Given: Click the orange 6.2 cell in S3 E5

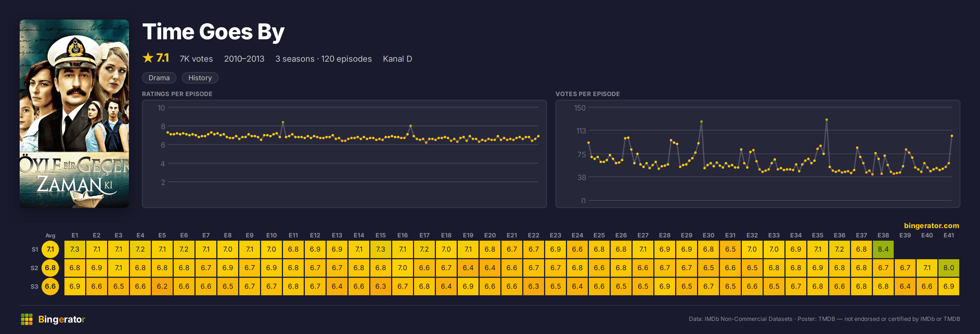Looking at the screenshot, I should [x=162, y=287].
